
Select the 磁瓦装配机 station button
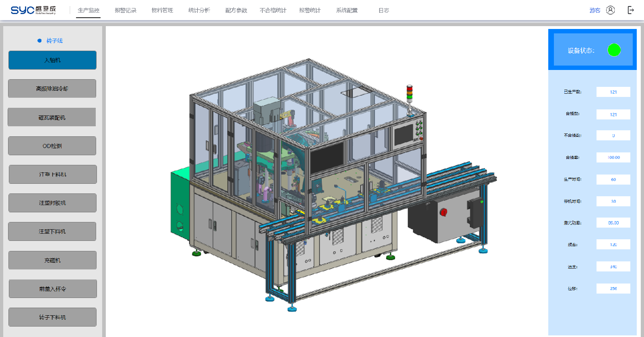[52, 117]
